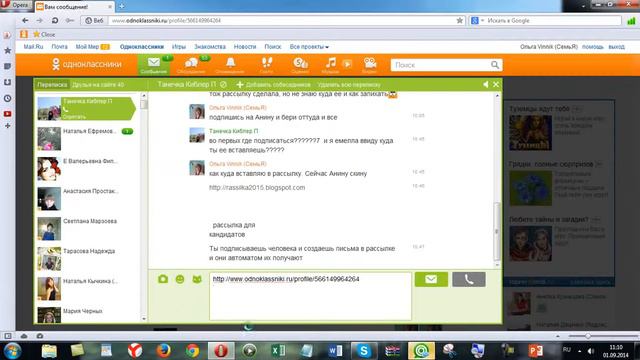This screenshot has width=640, height=360.
Task: Open the smiley emoticon picker
Action: point(180,279)
